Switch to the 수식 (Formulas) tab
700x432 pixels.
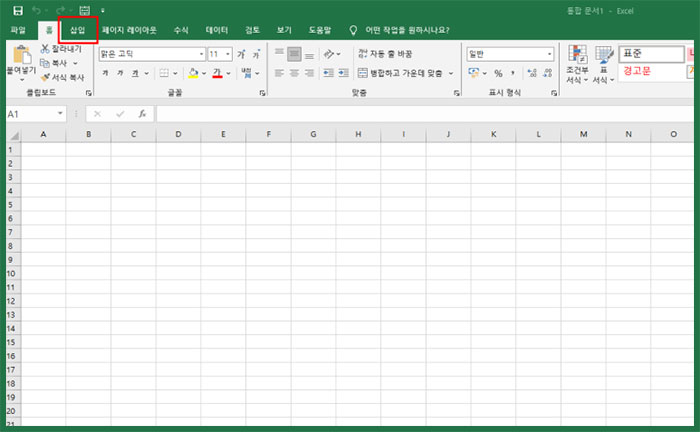coord(181,30)
